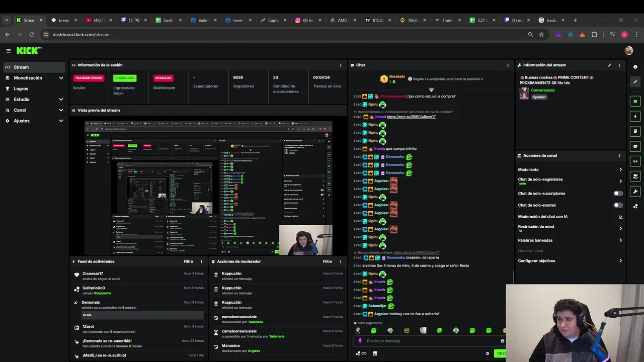
Task: Click the Kick logo
Action: (x=30, y=50)
